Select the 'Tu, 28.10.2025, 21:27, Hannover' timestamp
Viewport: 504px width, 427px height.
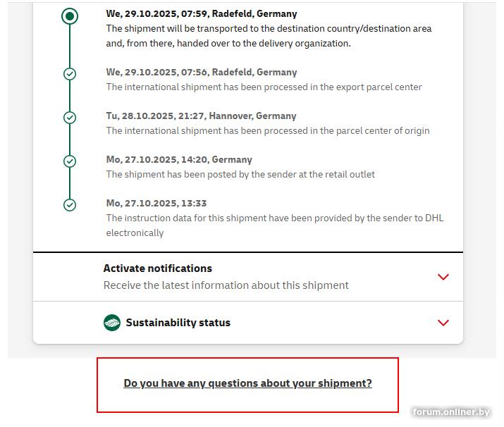tap(201, 116)
